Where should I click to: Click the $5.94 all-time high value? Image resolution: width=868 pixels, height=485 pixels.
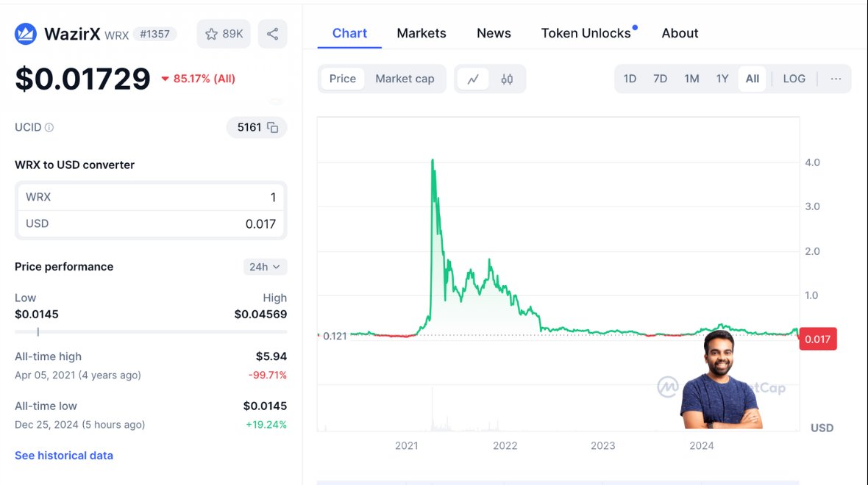pyautogui.click(x=271, y=356)
